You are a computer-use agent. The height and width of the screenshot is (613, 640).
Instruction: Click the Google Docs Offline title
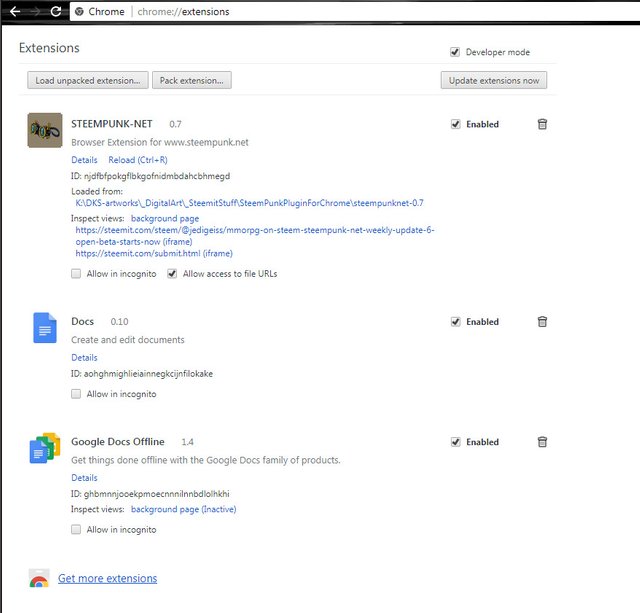click(118, 442)
